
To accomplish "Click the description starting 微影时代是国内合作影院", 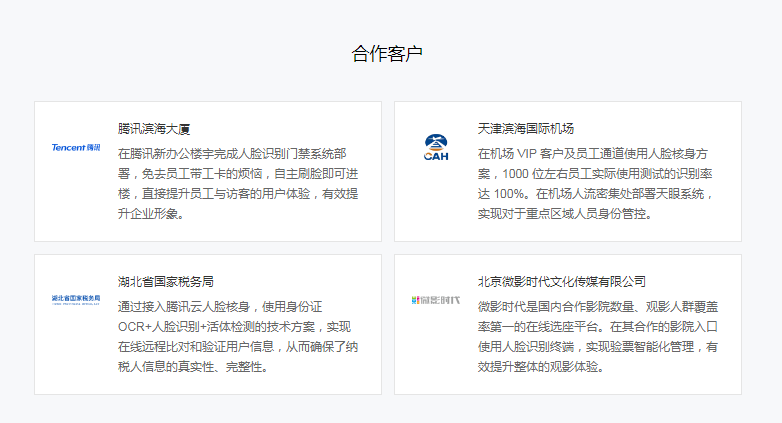I will tap(597, 337).
